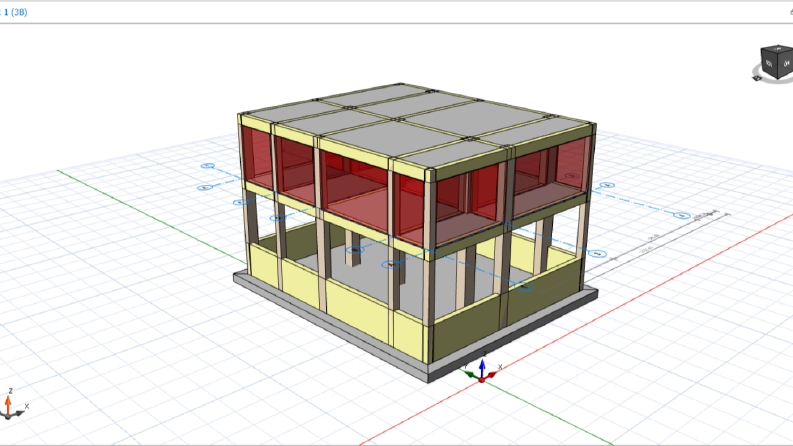Select the long dimension line beside the building
Screen dimensions: 793x446
click(x=657, y=248)
